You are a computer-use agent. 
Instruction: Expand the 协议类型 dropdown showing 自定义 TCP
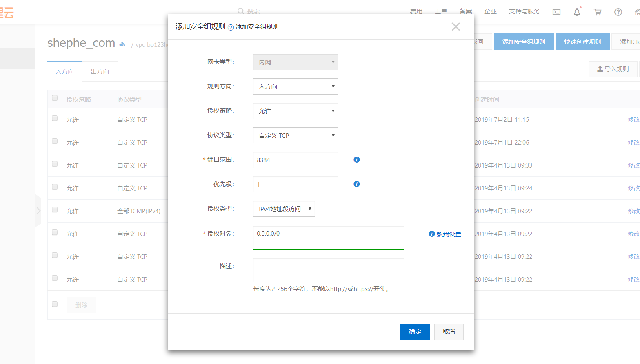(296, 135)
